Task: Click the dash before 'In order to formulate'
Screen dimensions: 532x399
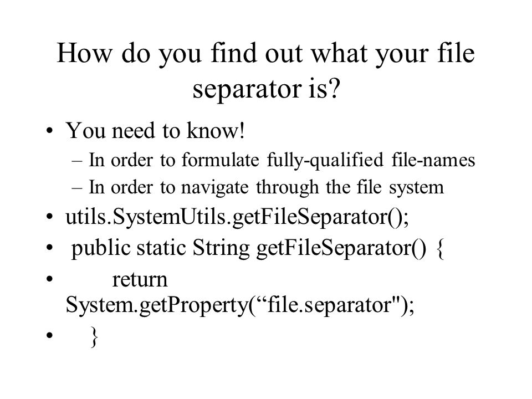Action: coord(77,161)
